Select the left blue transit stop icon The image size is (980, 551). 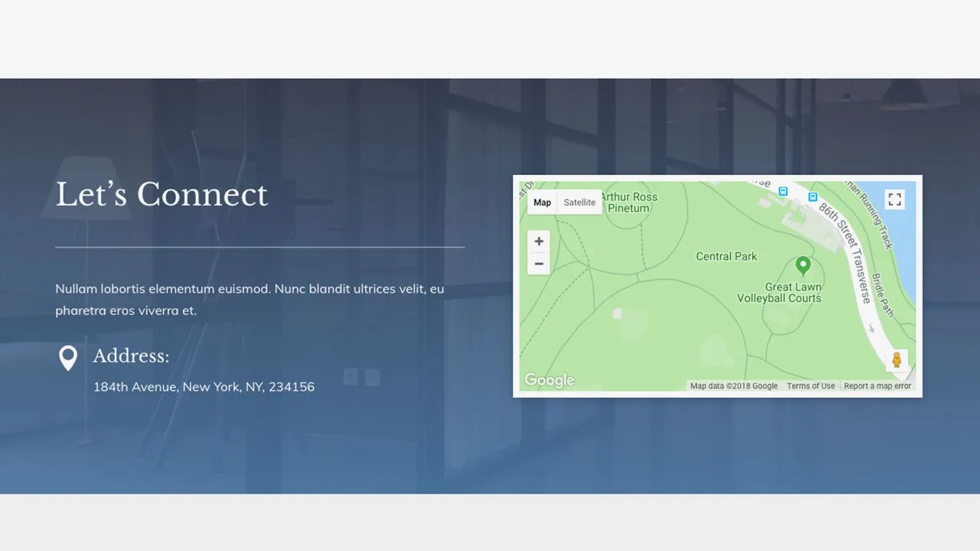(783, 192)
